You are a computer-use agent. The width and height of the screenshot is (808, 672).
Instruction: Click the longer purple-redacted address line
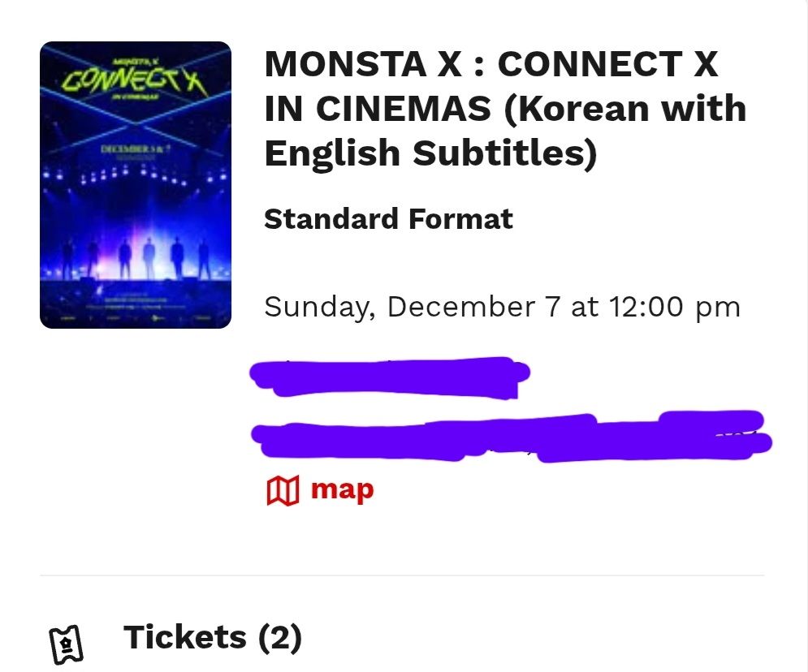pos(510,437)
